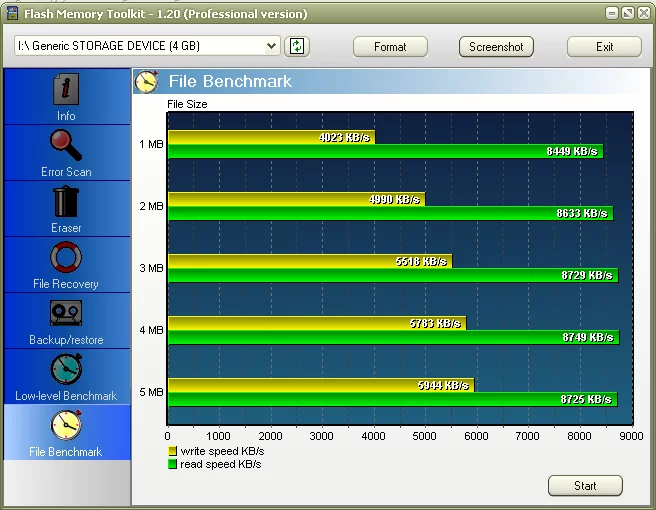656x510 pixels.
Task: Click the Generic STORAGE DEVICE combo box
Action: [x=147, y=46]
